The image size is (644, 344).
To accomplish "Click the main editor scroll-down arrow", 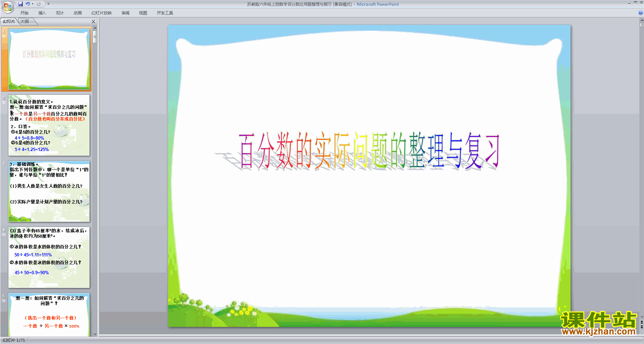I will [642, 317].
